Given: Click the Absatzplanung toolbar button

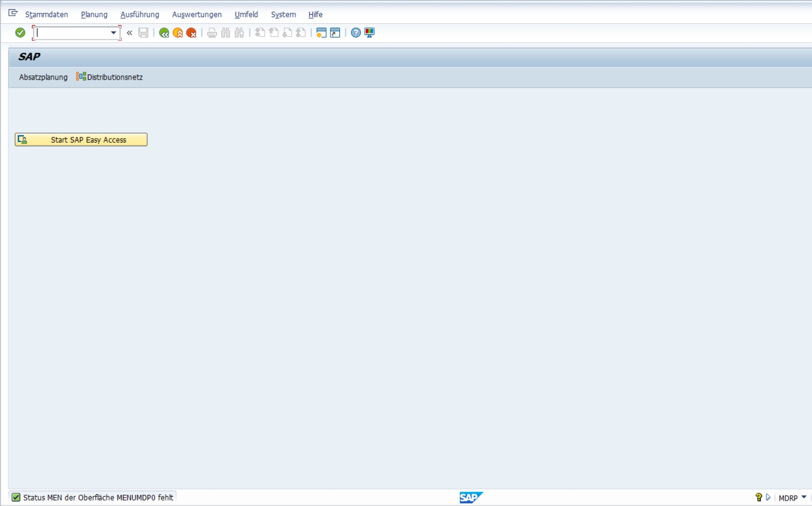Looking at the screenshot, I should click(43, 77).
